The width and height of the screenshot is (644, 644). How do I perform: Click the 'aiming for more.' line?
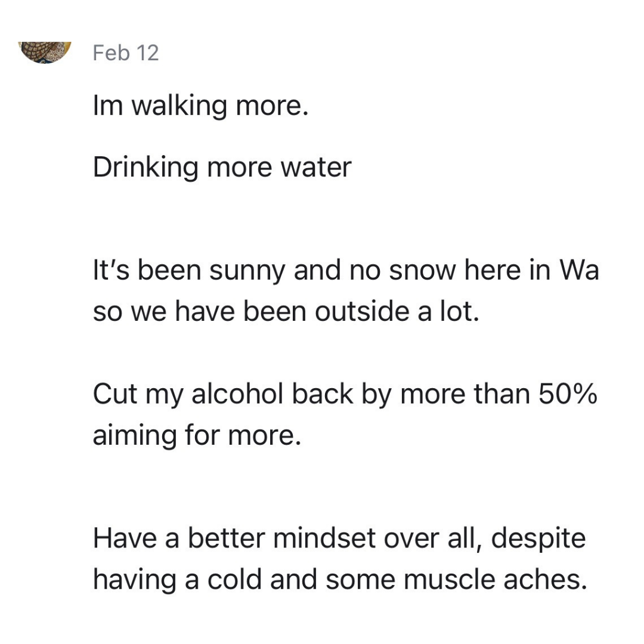pyautogui.click(x=197, y=435)
